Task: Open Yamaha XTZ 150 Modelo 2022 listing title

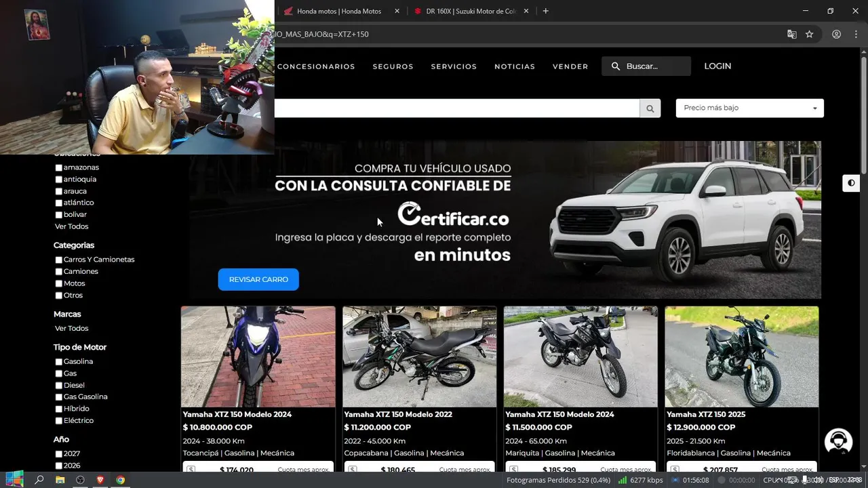Action: (x=398, y=414)
